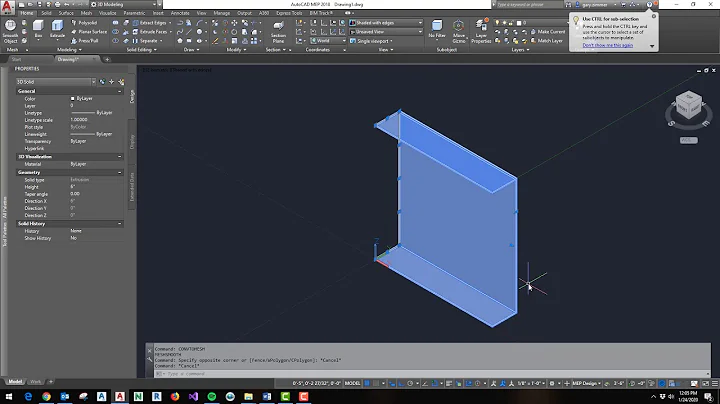Screen dimensions: 720x404
Task: Open the MEP Design workspace dropdown
Action: [586, 383]
